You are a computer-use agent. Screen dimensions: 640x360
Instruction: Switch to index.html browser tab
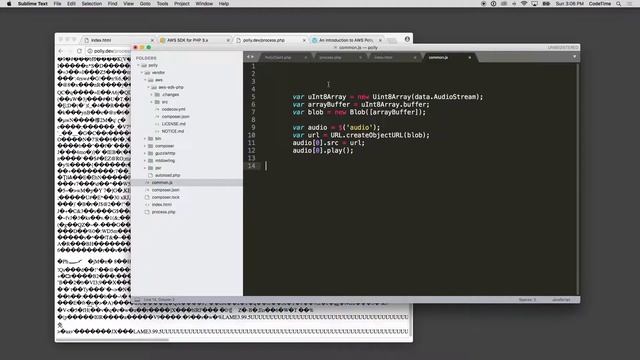[118, 40]
